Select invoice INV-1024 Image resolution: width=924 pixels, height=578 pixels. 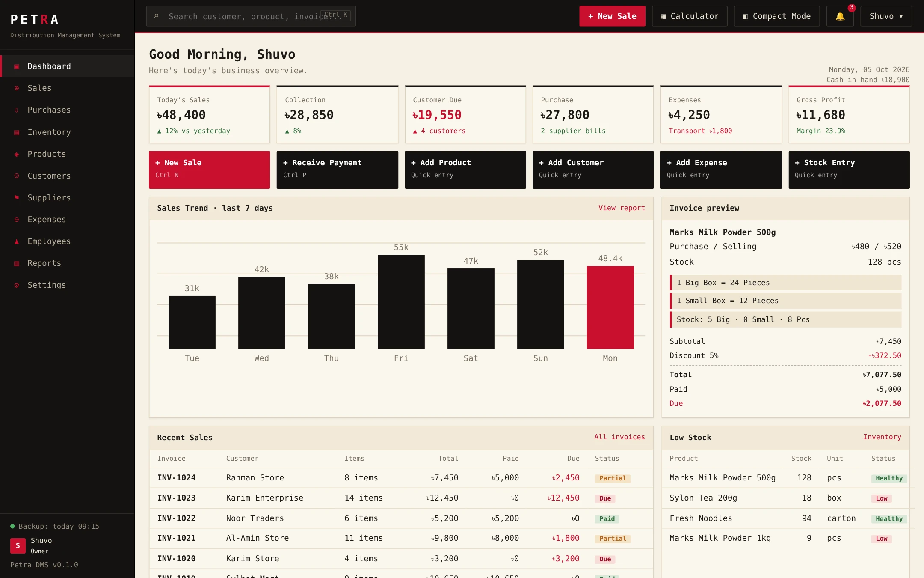click(176, 478)
